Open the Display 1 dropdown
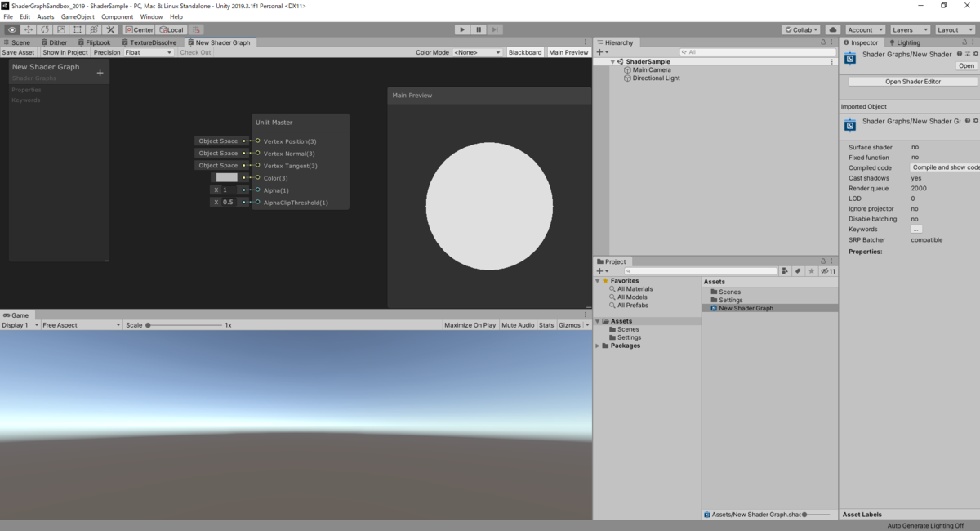Viewport: 980px width, 531px height. click(20, 325)
